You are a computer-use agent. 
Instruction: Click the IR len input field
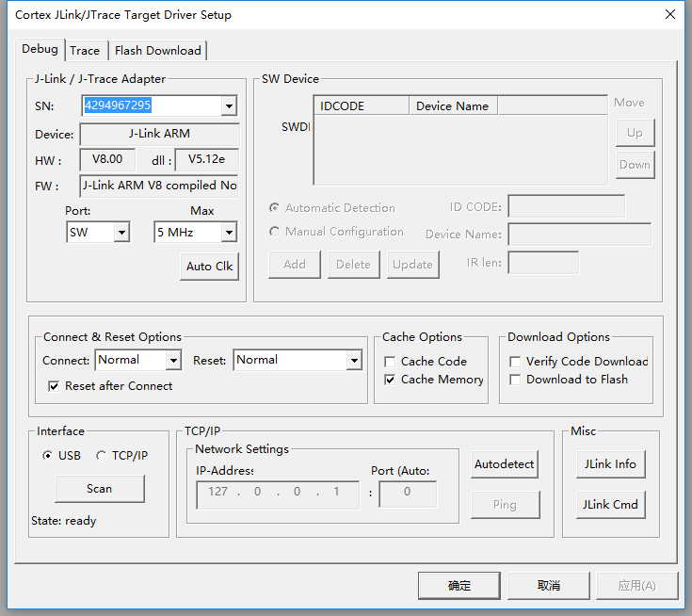click(543, 263)
